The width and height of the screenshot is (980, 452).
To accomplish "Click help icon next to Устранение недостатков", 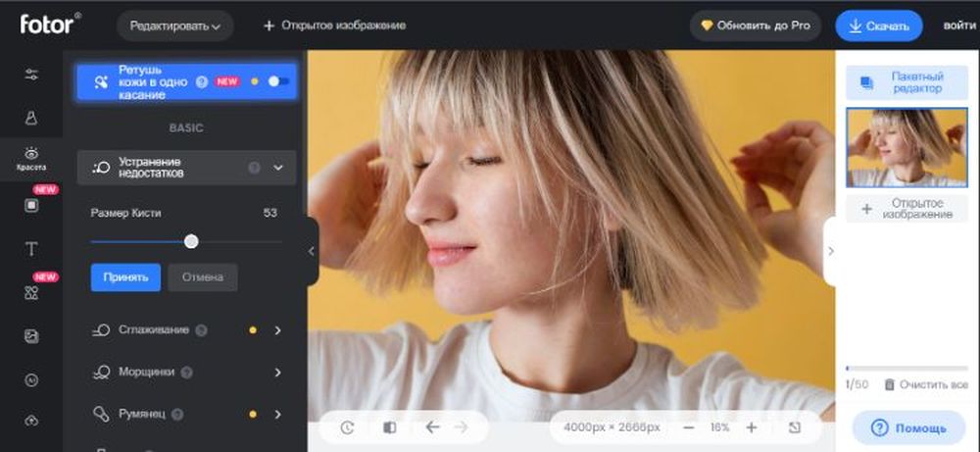I will [254, 168].
